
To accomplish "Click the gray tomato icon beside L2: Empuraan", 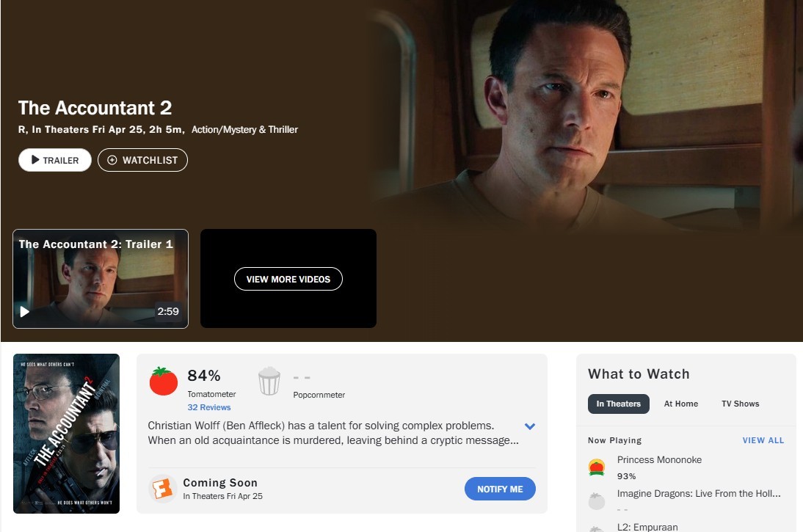I will click(x=595, y=529).
